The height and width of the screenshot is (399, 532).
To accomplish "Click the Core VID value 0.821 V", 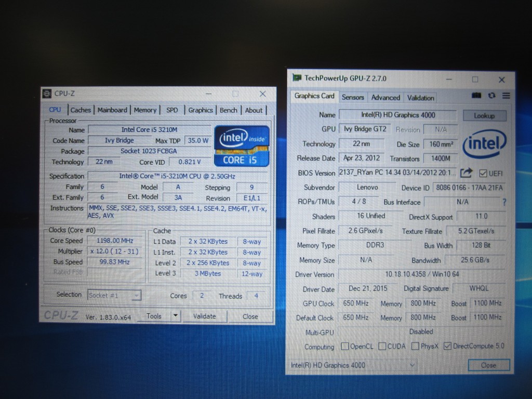I will click(x=190, y=162).
